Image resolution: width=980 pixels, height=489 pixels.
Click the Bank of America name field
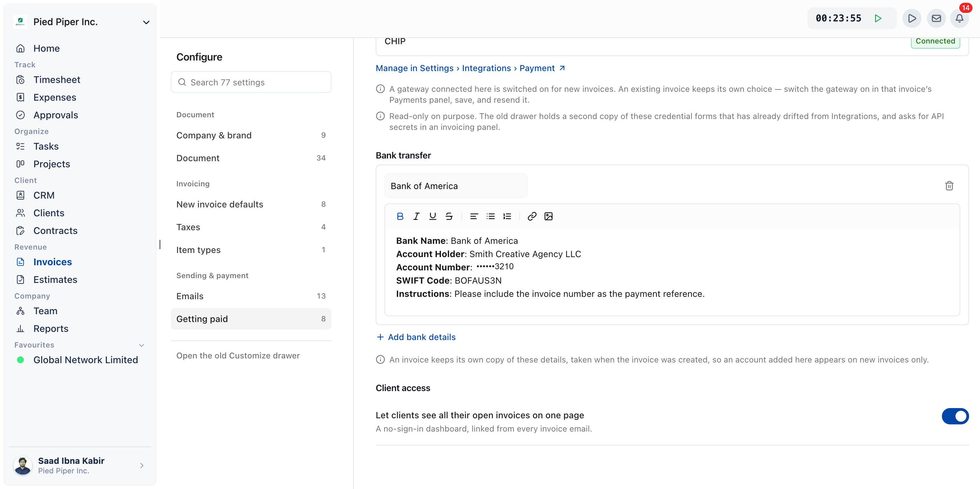coord(456,186)
